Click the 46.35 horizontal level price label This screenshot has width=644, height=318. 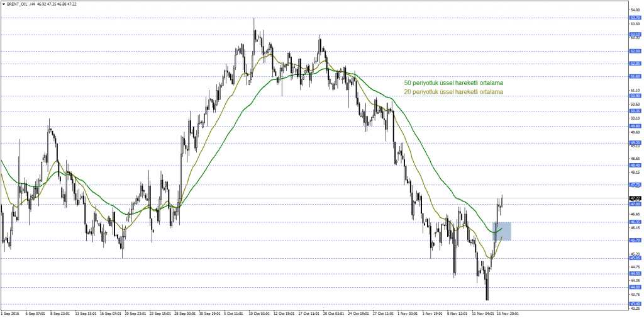[635, 222]
